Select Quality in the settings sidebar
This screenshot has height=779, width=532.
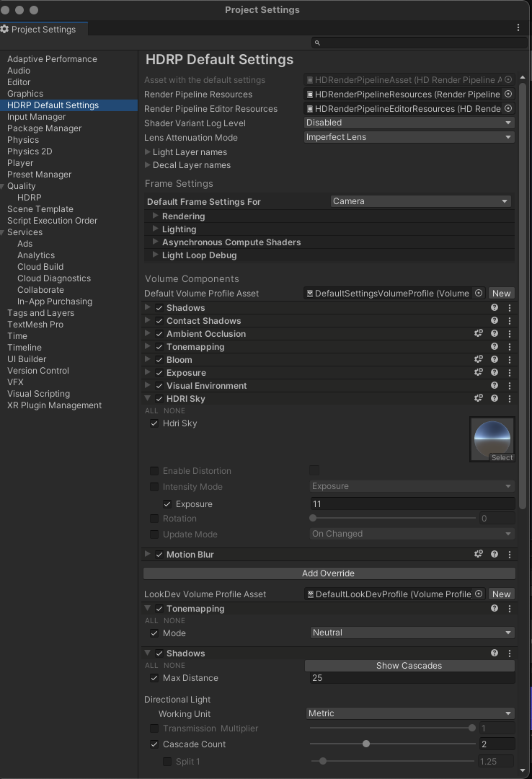click(22, 185)
